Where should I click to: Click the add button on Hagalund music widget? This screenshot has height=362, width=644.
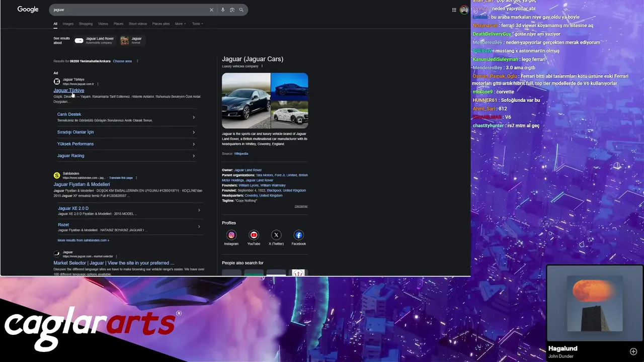pyautogui.click(x=633, y=351)
